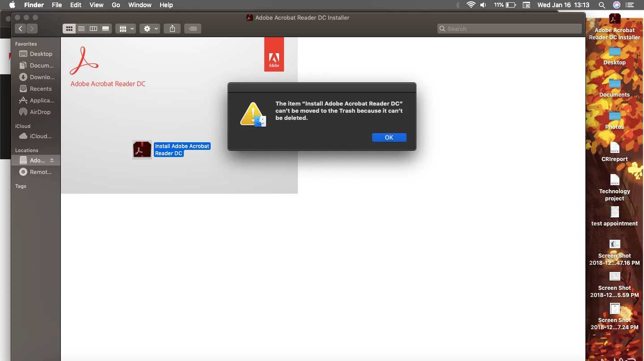Screen dimensions: 644x361
Task: Open the gear Action menu dropdown
Action: coord(150,29)
